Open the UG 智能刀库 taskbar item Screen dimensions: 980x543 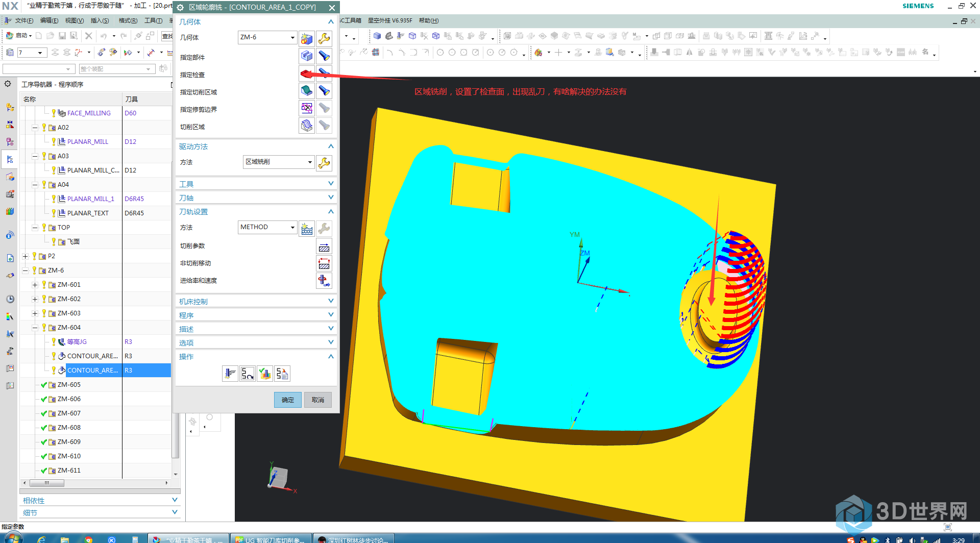click(x=271, y=539)
